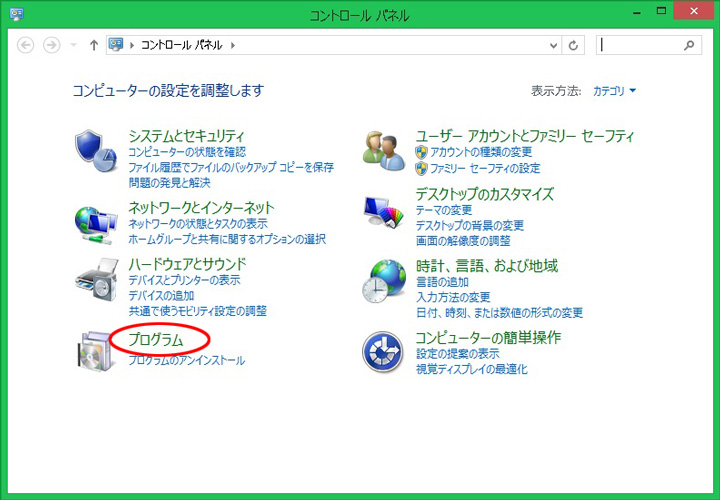Open ハードウェアとサウンド heading
Screen dimensions: 720x500
(x=187, y=264)
